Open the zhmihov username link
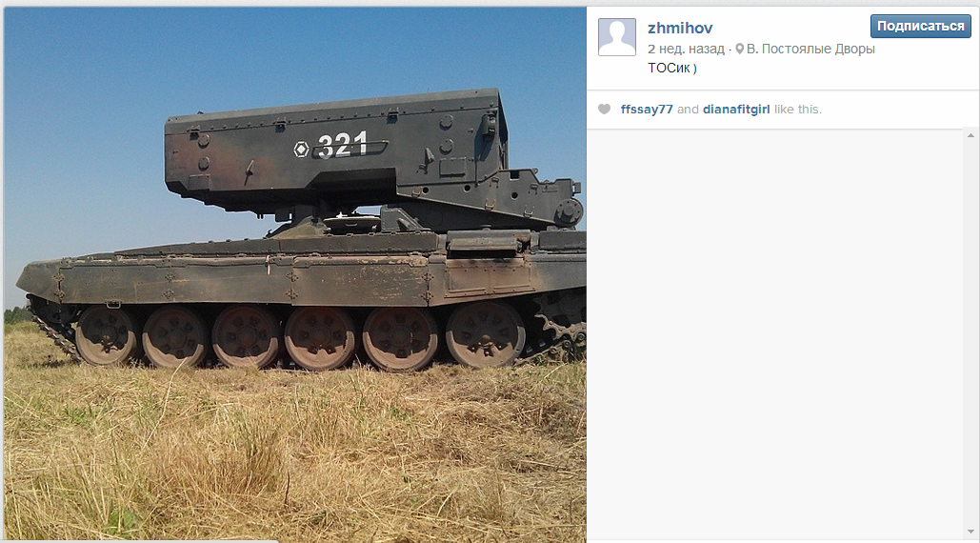Image resolution: width=980 pixels, height=543 pixels. click(x=680, y=29)
